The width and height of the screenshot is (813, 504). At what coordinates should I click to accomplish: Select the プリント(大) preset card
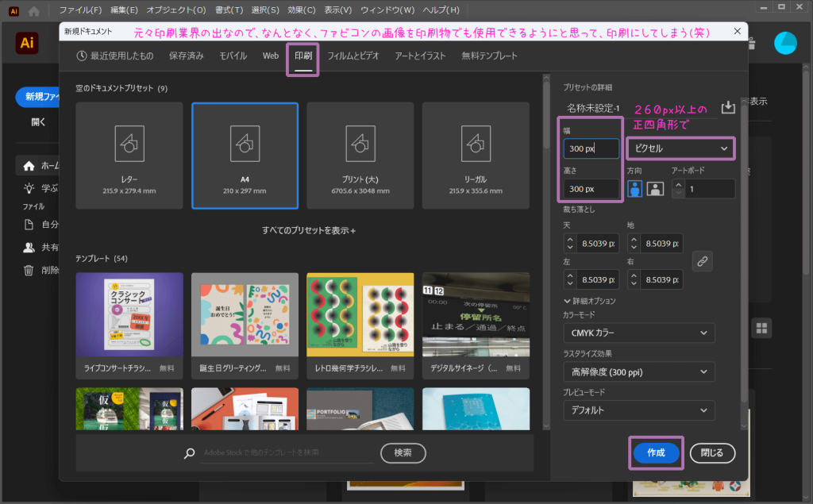360,156
